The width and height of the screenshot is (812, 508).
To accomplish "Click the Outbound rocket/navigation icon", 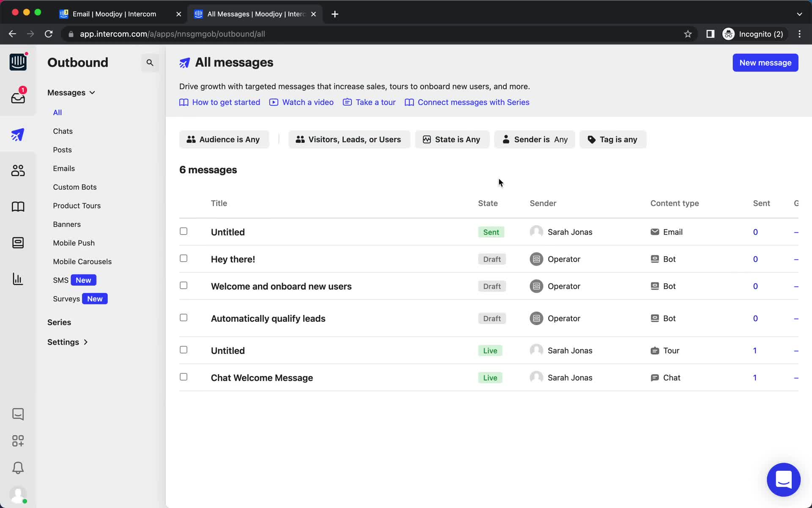I will point(17,134).
